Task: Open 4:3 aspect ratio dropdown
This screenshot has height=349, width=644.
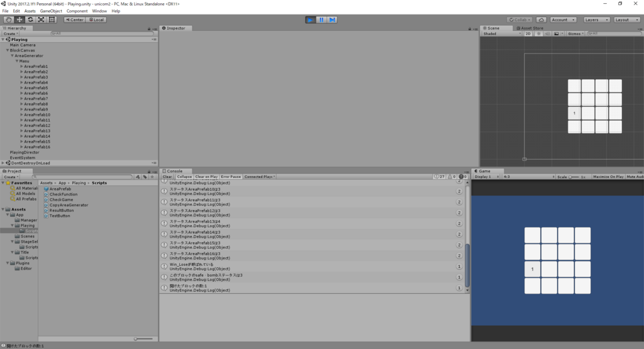Action: (528, 177)
